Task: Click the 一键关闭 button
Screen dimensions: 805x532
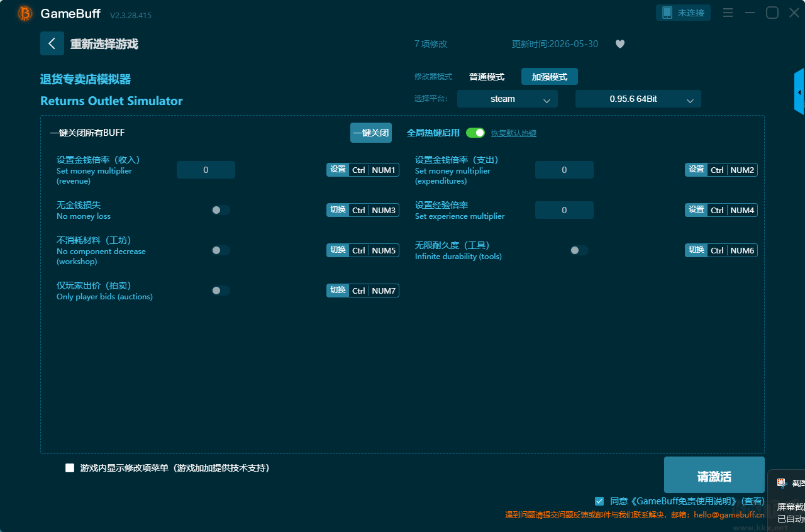Action: click(x=371, y=133)
